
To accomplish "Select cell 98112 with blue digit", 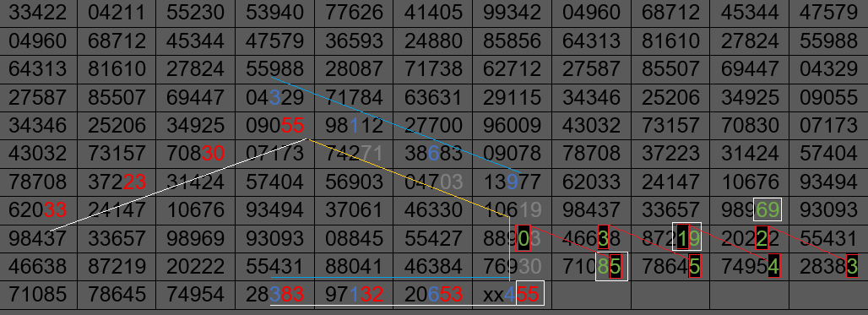I will (x=354, y=126).
